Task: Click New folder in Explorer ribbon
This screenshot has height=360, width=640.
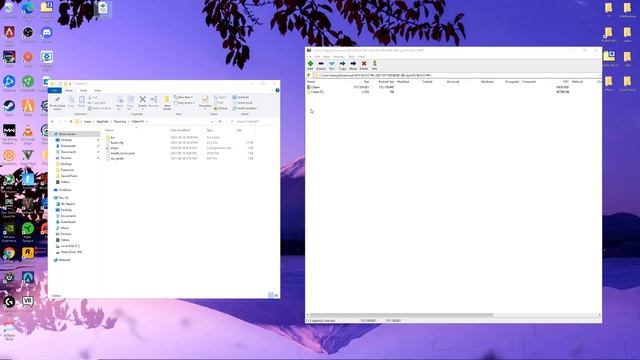Action: tap(167, 103)
